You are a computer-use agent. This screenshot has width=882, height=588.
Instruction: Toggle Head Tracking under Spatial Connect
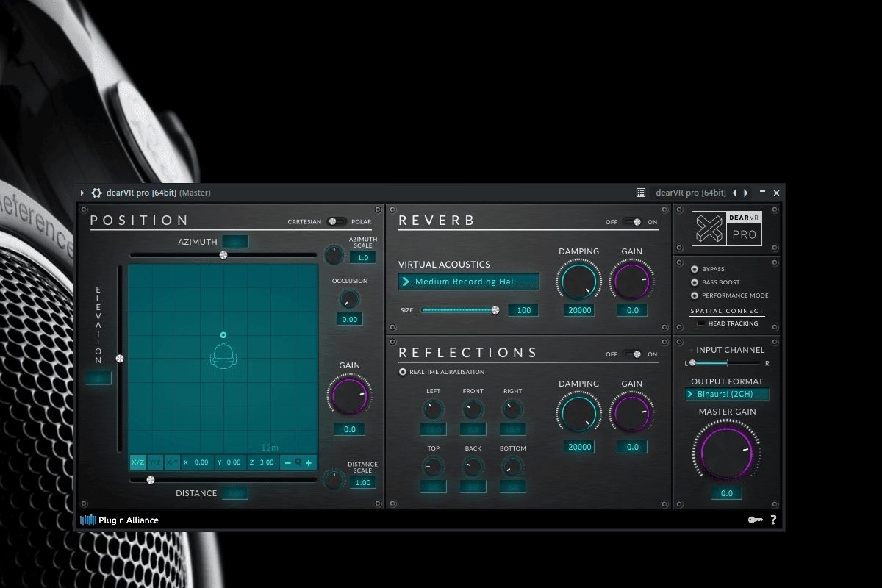coord(701,323)
